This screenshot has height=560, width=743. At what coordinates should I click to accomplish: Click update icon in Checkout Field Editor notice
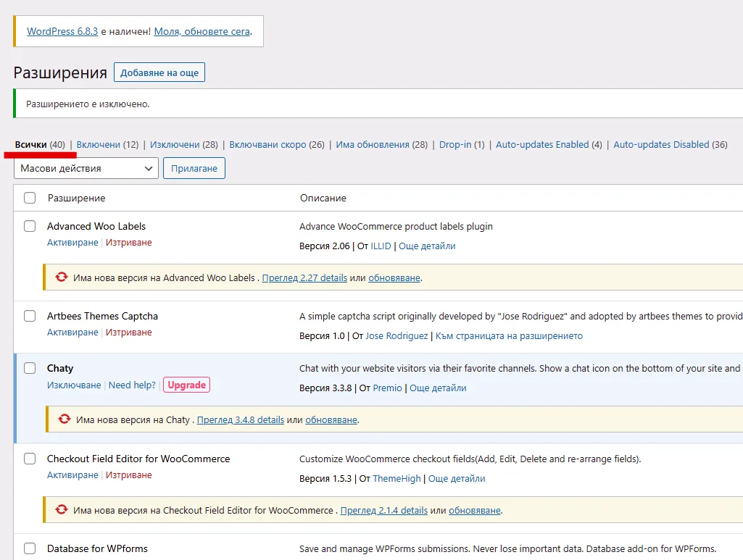coord(62,509)
